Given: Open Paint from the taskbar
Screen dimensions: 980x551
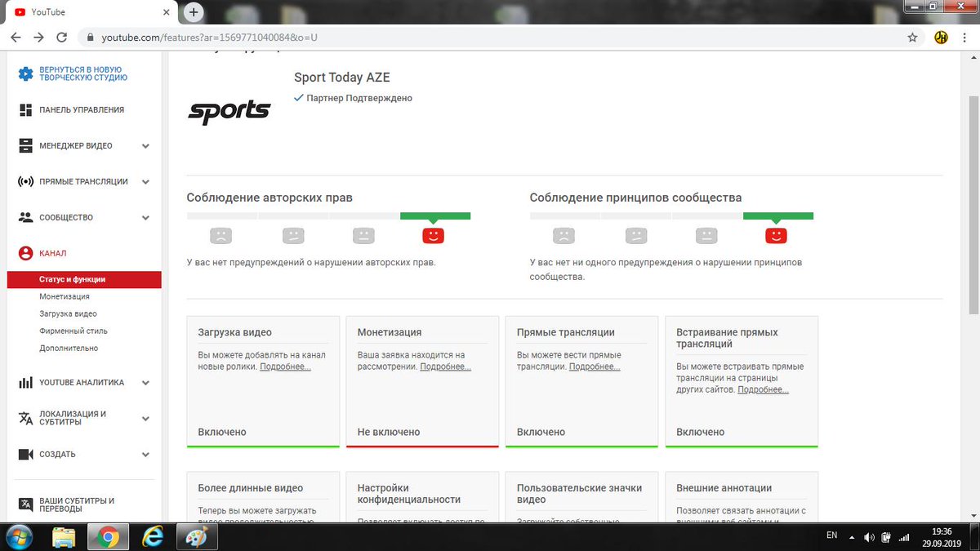Looking at the screenshot, I should pos(197,537).
